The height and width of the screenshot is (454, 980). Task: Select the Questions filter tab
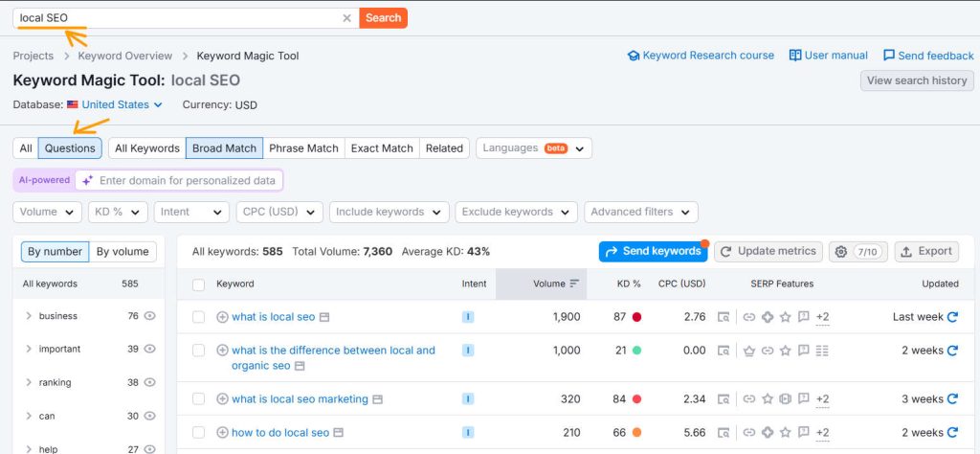[70, 148]
